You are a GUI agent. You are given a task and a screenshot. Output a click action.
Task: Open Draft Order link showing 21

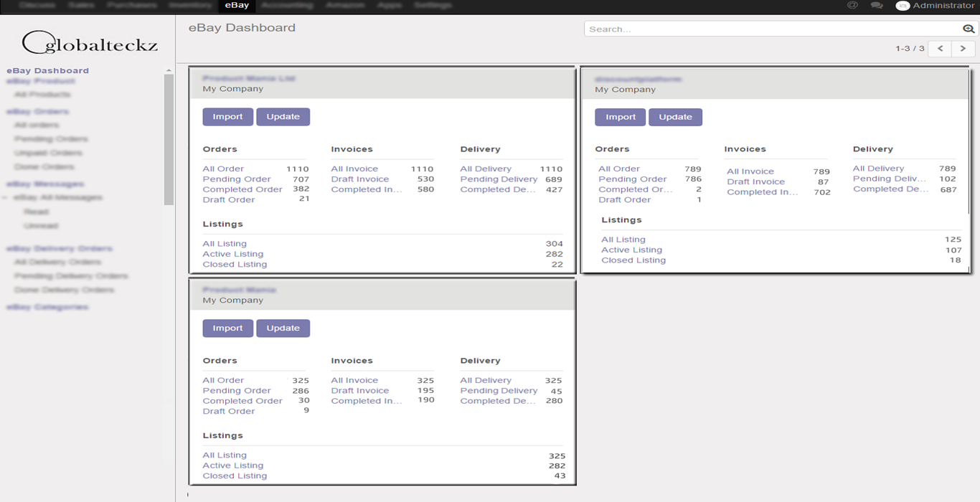229,200
